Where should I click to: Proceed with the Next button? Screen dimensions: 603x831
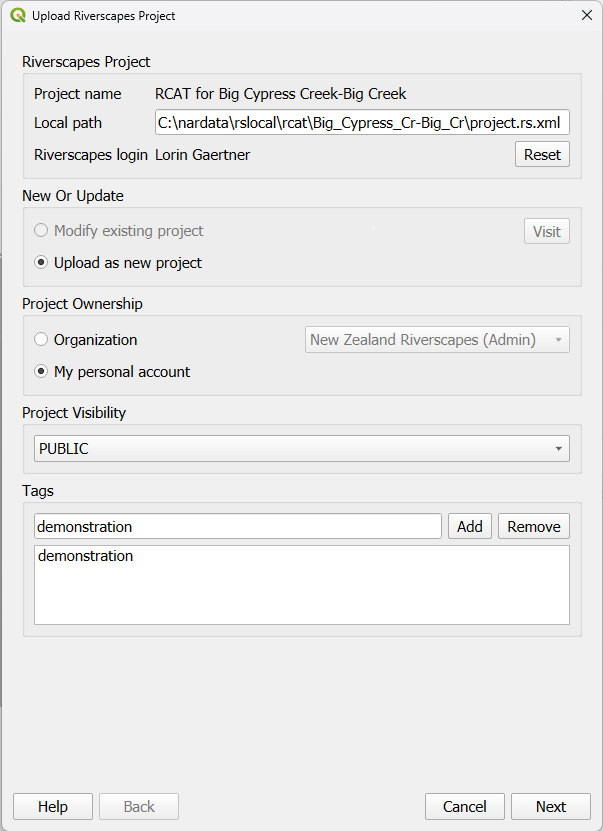(x=550, y=807)
